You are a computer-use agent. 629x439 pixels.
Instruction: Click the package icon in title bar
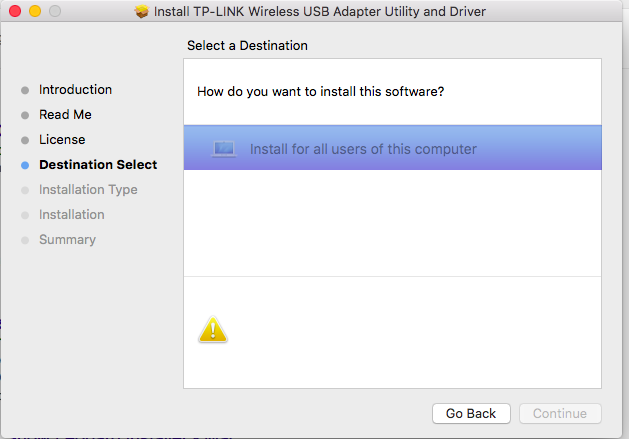tap(141, 12)
